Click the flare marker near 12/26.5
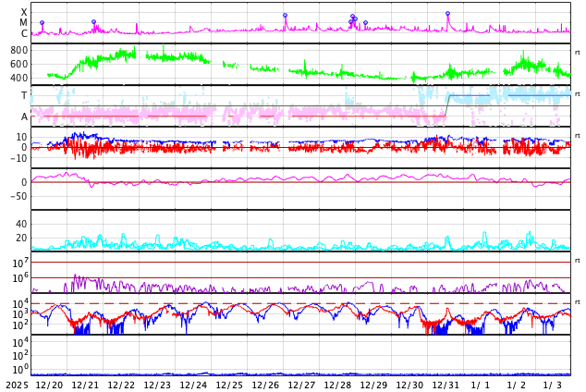The image size is (586, 392). (x=285, y=15)
